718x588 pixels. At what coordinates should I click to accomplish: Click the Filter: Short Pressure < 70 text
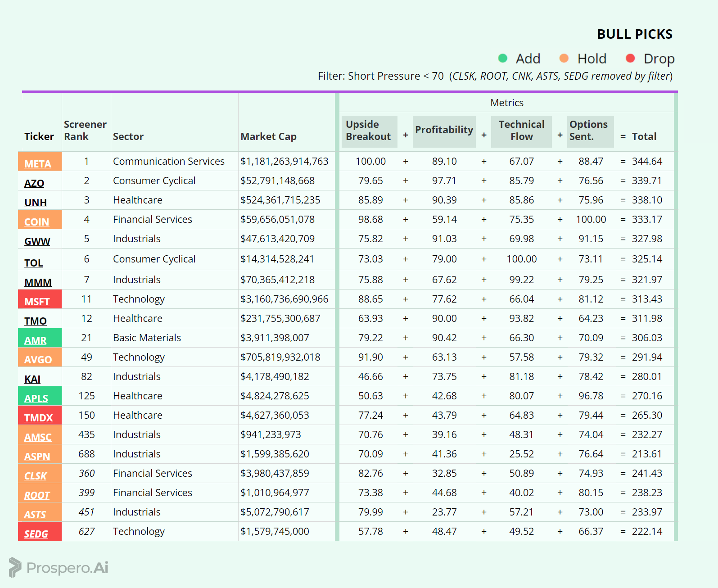point(381,76)
